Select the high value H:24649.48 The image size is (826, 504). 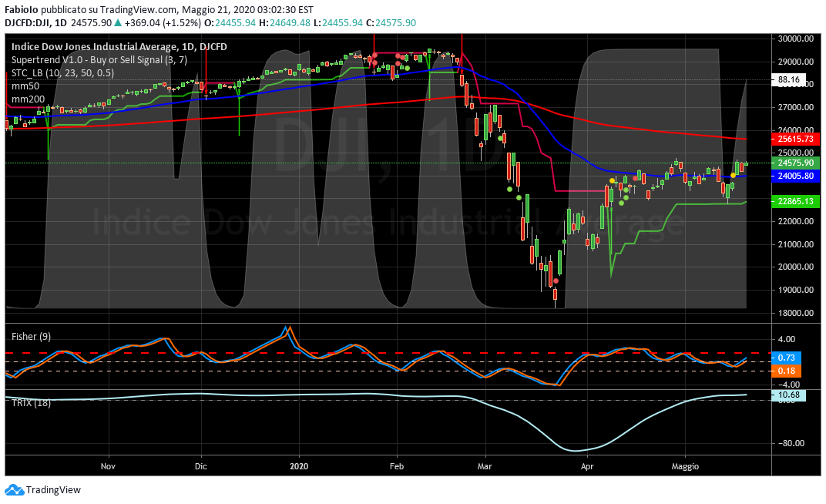click(x=284, y=22)
